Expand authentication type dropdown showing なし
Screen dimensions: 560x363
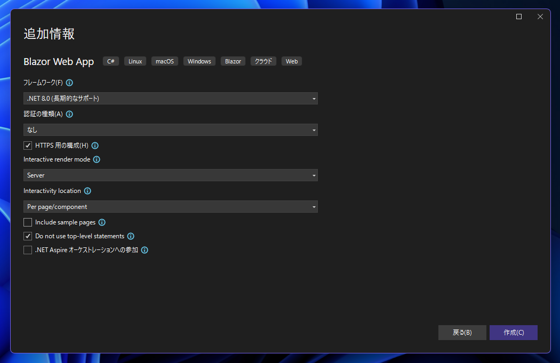pos(171,130)
